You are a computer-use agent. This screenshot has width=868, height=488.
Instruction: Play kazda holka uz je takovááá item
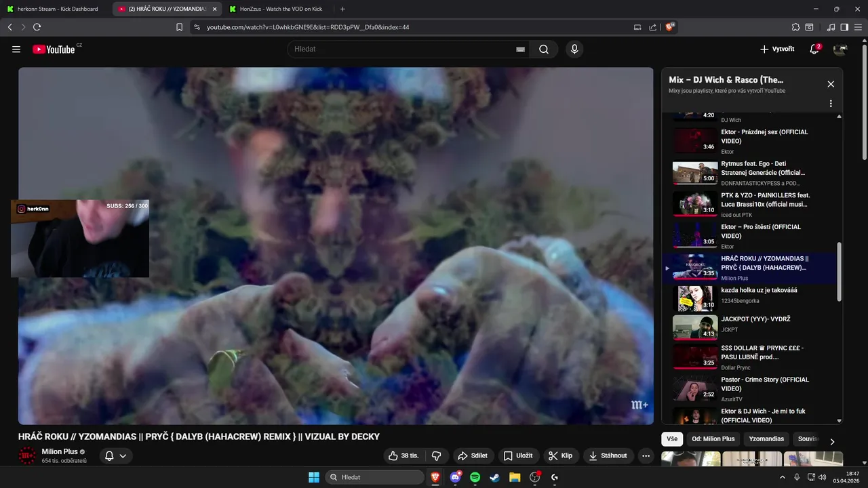[x=751, y=298]
